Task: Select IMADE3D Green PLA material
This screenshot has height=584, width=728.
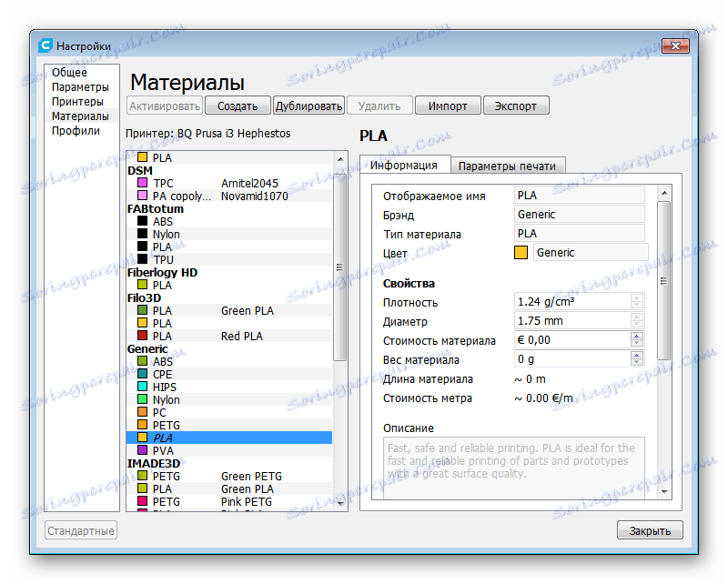Action: coord(230,488)
